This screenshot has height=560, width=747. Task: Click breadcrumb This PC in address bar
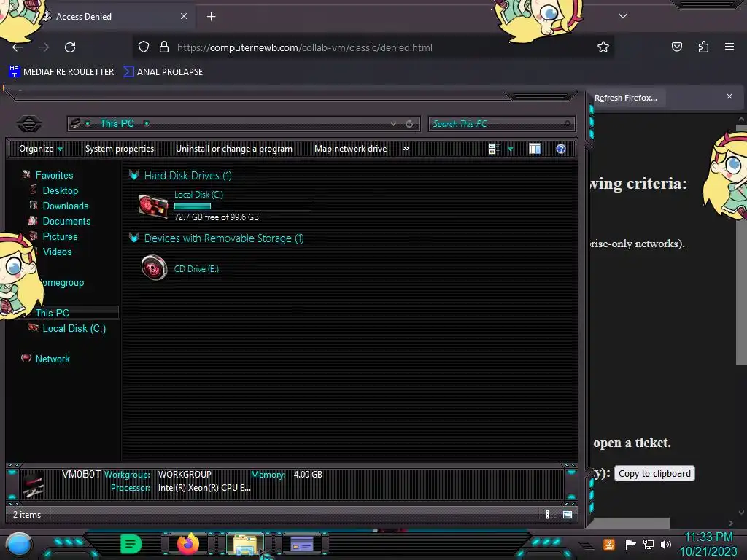117,124
